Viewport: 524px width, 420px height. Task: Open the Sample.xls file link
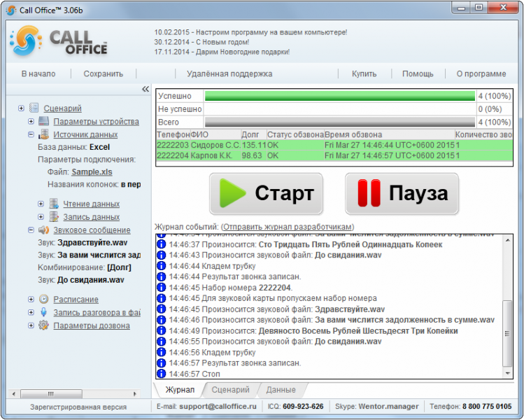click(x=92, y=172)
